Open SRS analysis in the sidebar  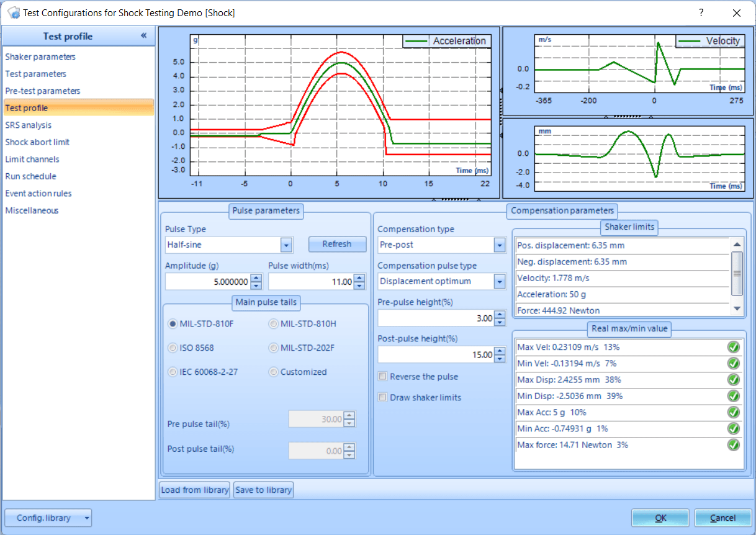pos(29,125)
